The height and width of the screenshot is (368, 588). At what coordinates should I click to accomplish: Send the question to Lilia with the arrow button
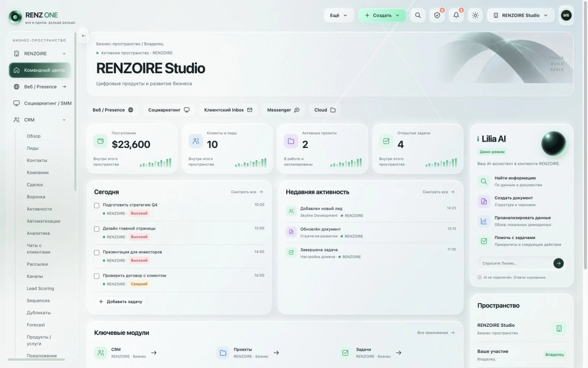click(x=558, y=263)
